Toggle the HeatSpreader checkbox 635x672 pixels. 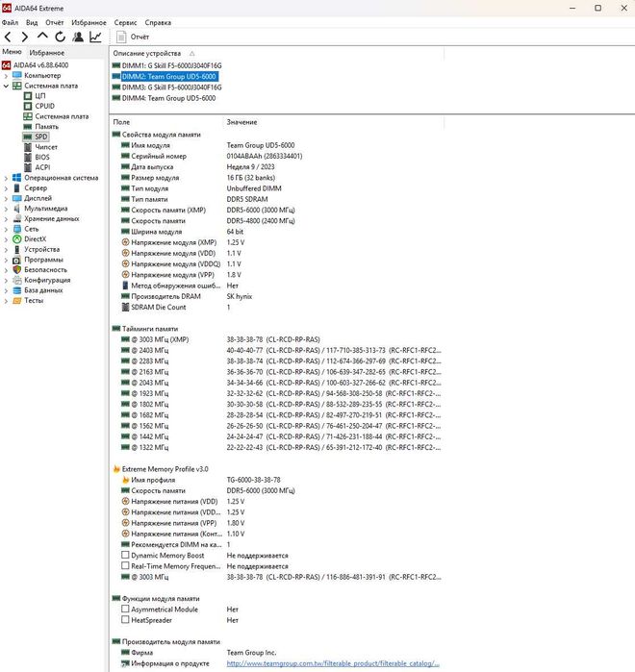coord(125,620)
